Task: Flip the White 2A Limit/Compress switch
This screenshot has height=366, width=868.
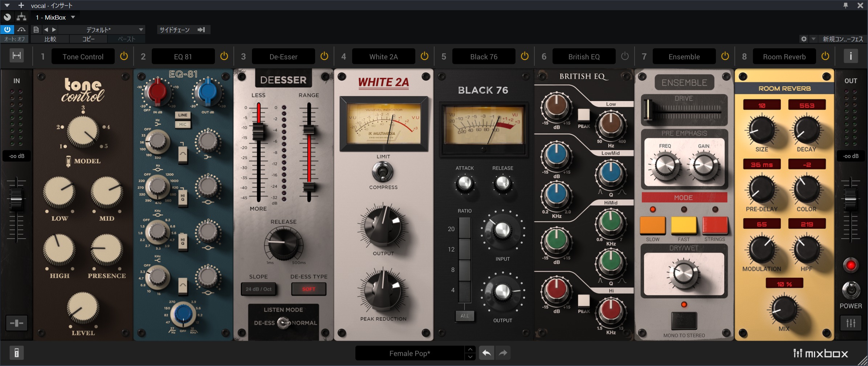Action: tap(383, 171)
